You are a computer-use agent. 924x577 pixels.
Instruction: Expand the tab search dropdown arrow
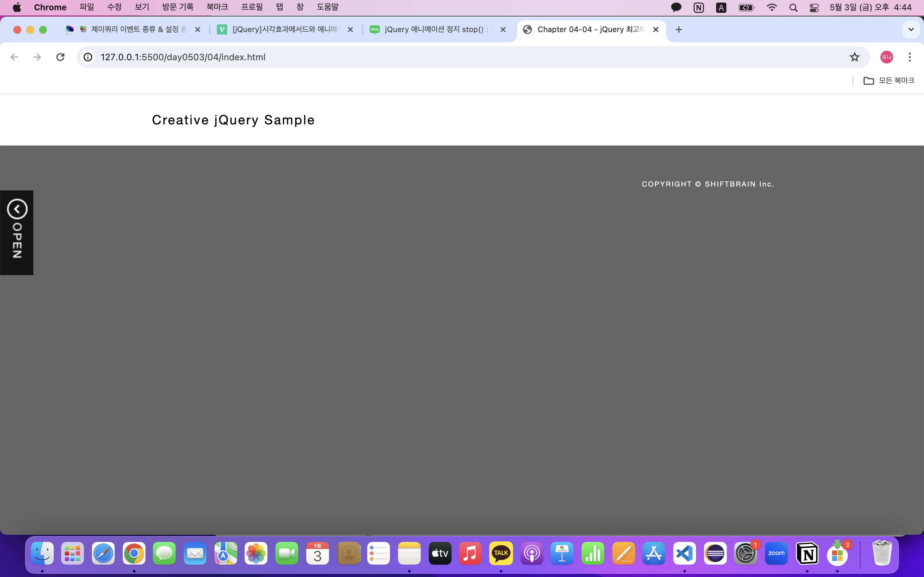(911, 29)
